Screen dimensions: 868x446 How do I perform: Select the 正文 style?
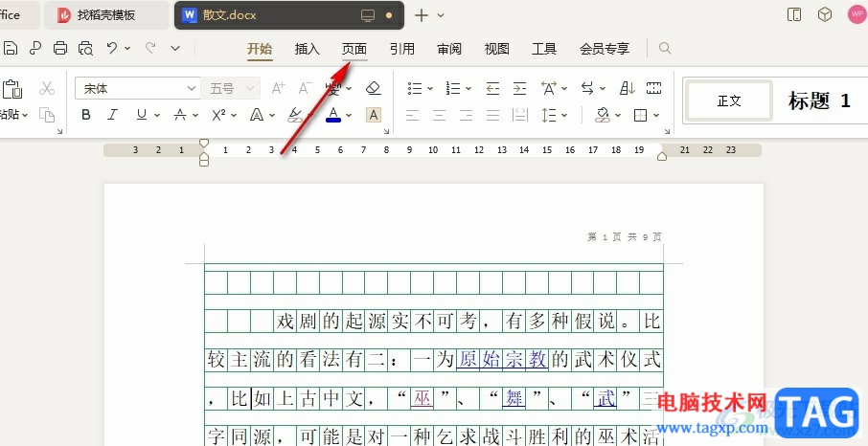(729, 100)
